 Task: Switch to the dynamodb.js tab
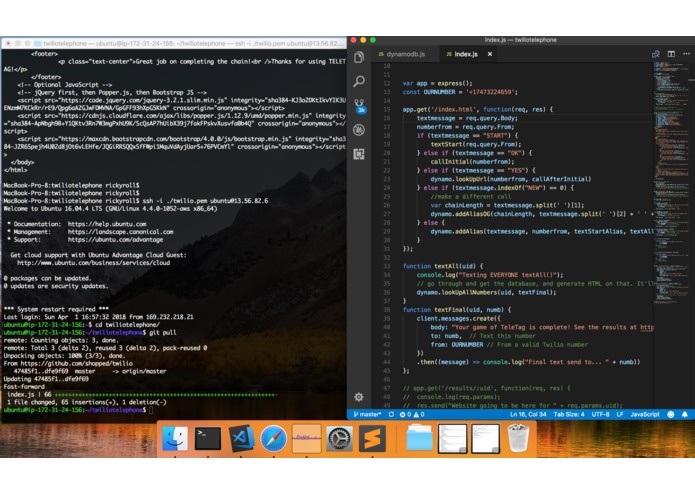pos(402,54)
